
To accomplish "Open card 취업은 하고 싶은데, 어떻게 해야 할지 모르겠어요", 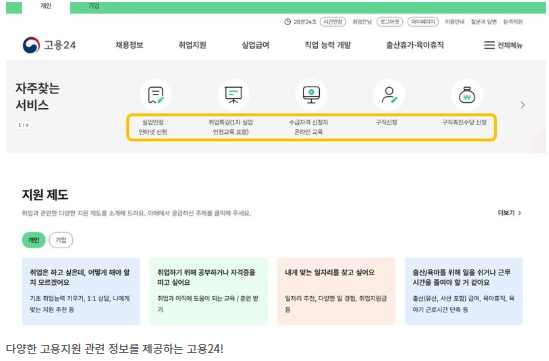I will click(x=81, y=291).
